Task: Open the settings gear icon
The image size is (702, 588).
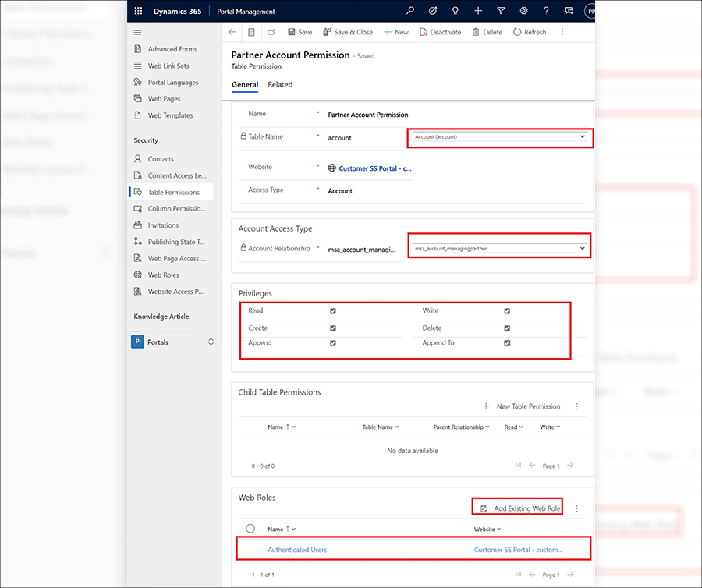Action: point(523,11)
